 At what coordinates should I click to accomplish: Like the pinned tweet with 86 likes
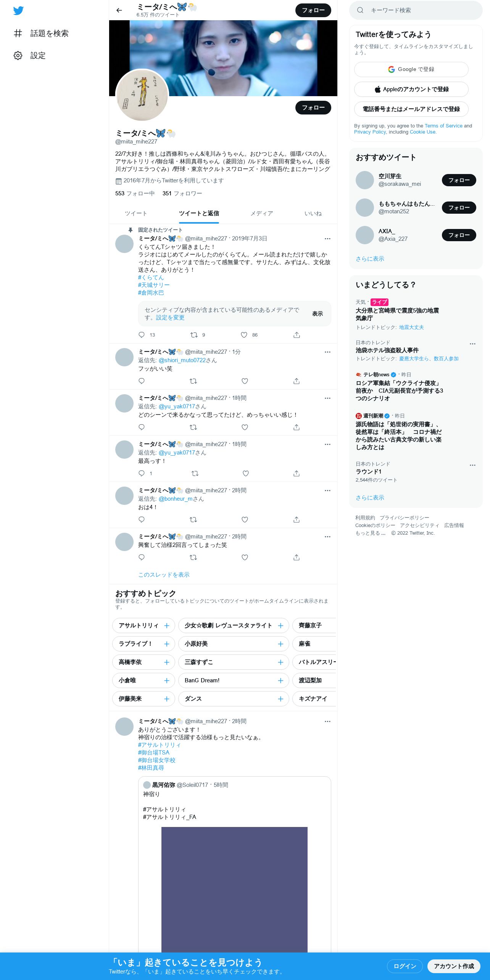[244, 335]
